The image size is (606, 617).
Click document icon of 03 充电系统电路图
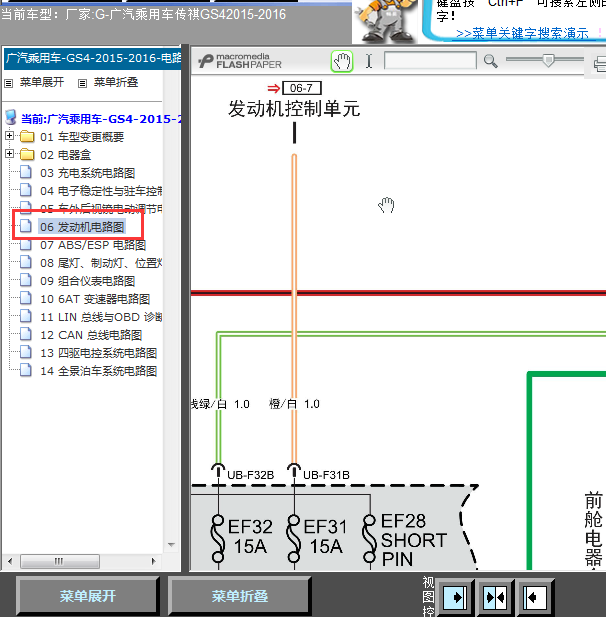pyautogui.click(x=26, y=172)
